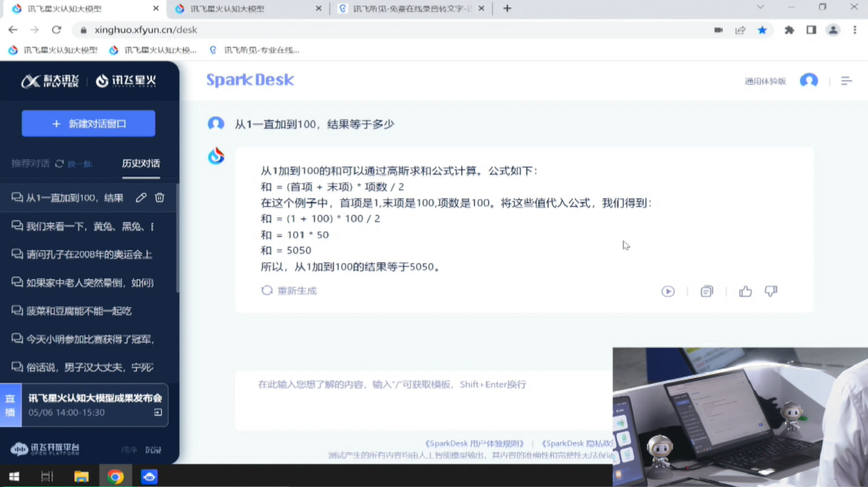Click the blue cloud app taskbar icon

(x=149, y=477)
